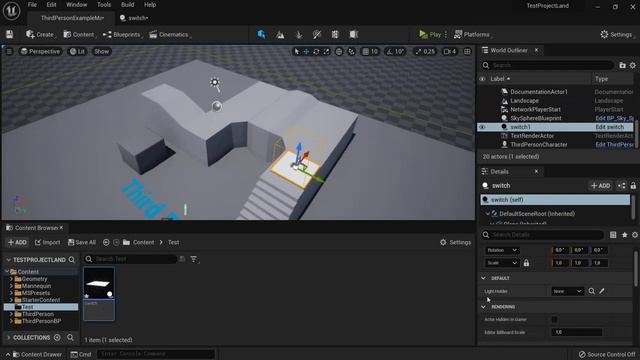Click ADD button in Content Browser
The height and width of the screenshot is (360, 640).
pyautogui.click(x=17, y=242)
